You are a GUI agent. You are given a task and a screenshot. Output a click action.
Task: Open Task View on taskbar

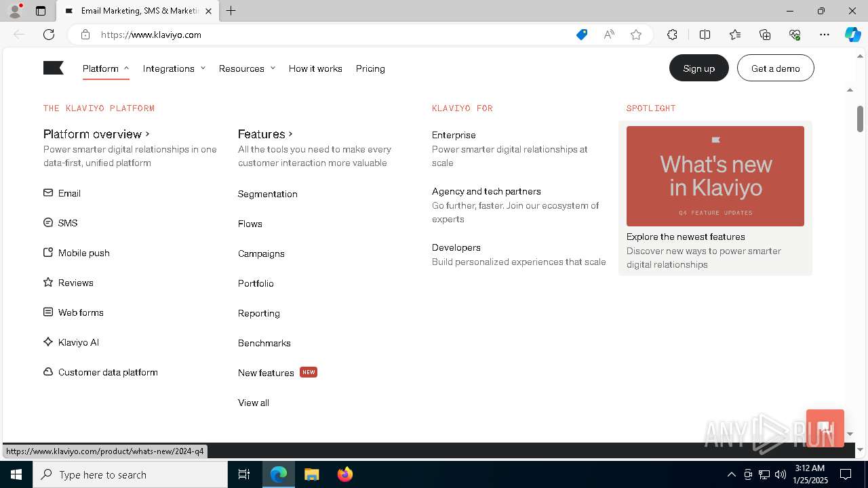[244, 474]
